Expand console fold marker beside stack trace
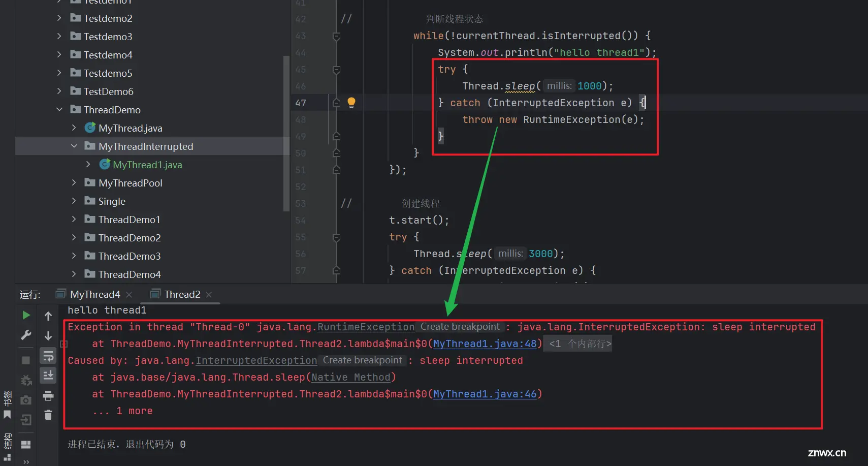The height and width of the screenshot is (466, 868). pyautogui.click(x=63, y=344)
